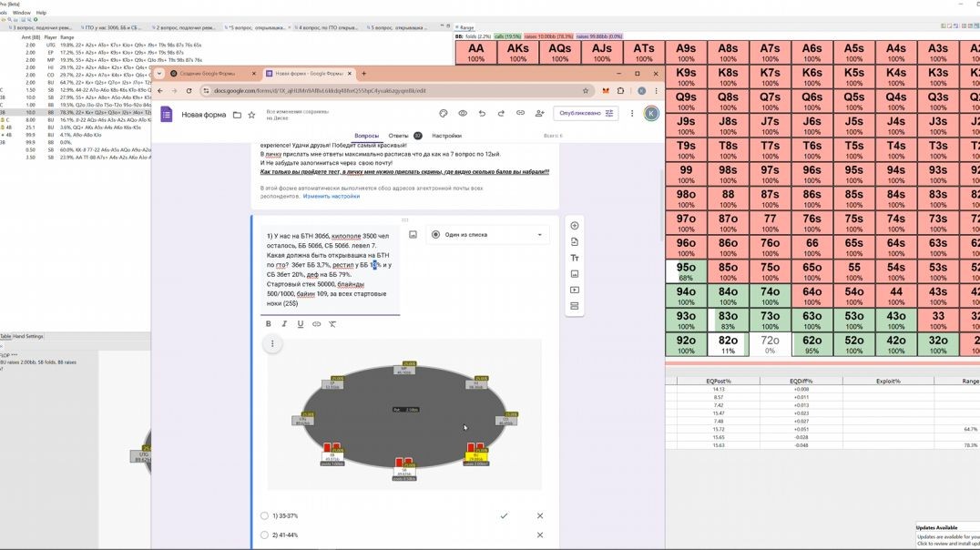Screen dimensions: 980x550
Task: Select AA cell in the range grid
Action: 475,53
